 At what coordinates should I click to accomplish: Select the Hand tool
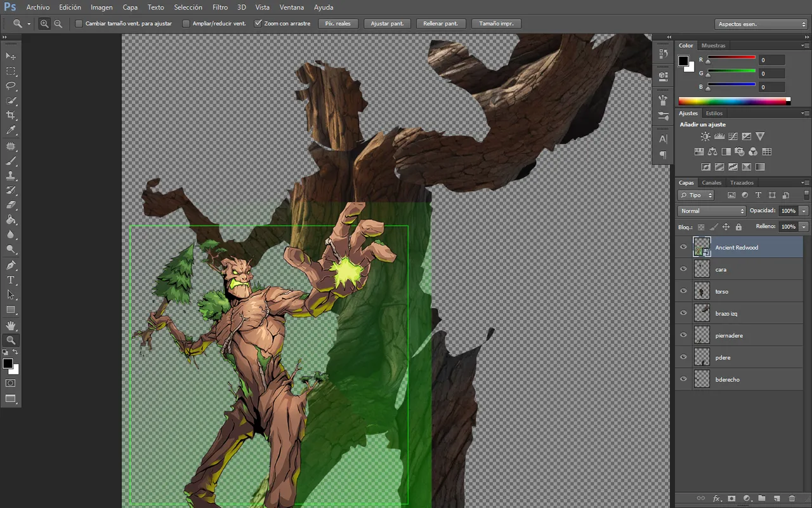11,325
